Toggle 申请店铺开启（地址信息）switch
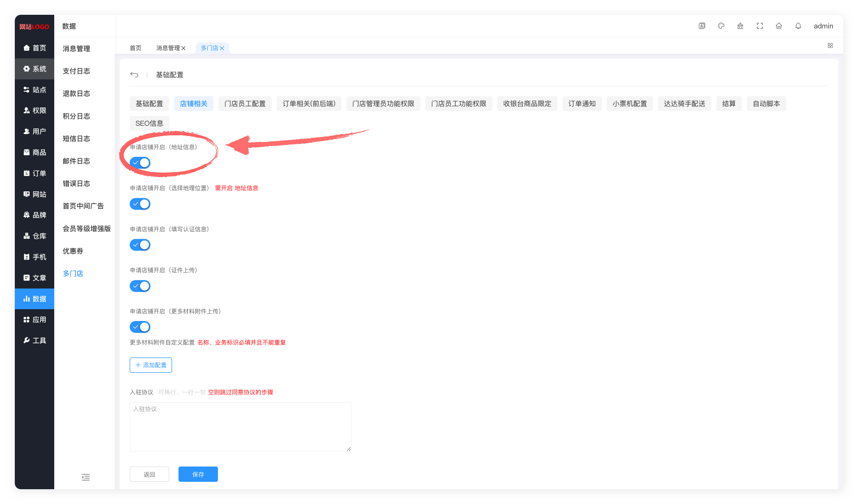 [140, 163]
